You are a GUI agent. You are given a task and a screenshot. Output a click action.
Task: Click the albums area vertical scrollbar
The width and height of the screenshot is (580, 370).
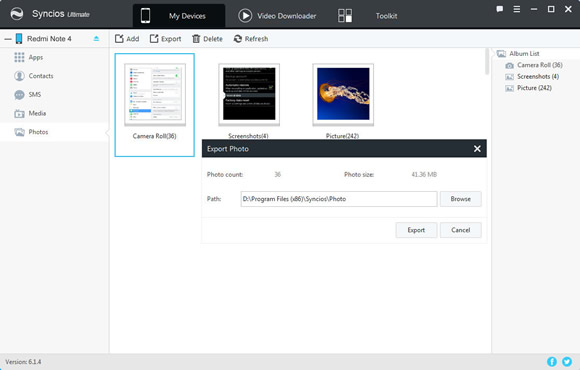(487, 62)
